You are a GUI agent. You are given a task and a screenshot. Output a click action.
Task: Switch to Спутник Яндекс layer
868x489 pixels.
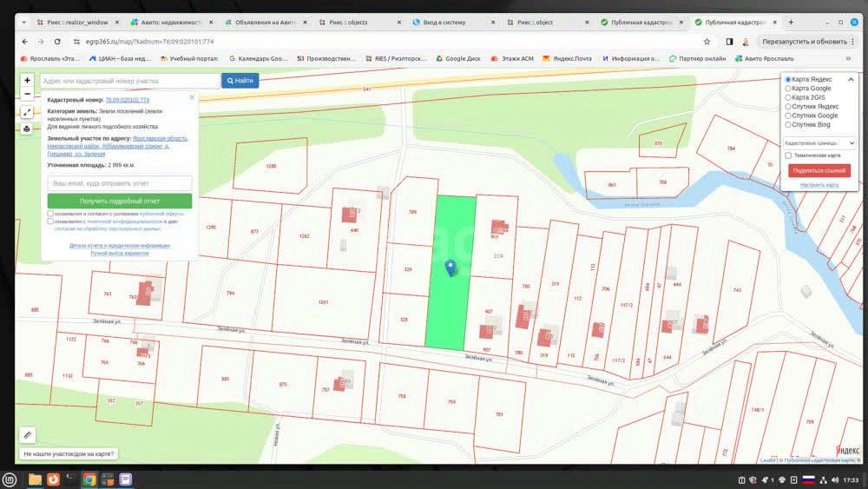(x=788, y=106)
